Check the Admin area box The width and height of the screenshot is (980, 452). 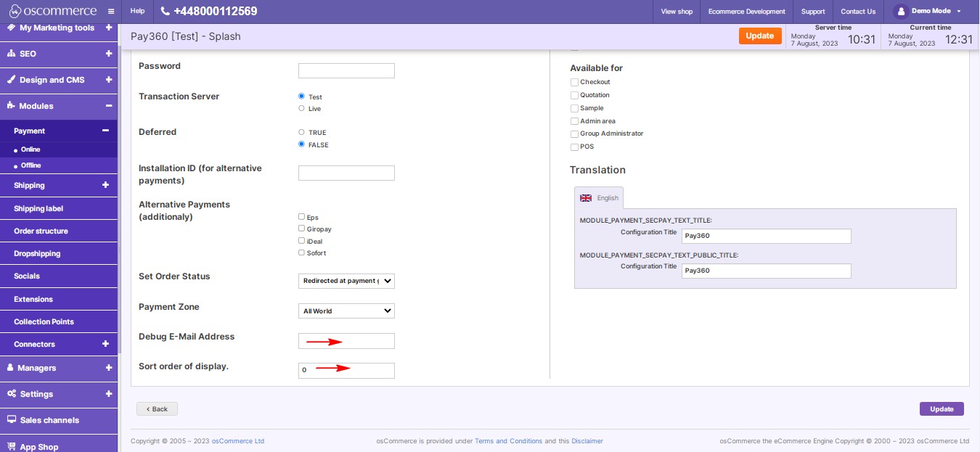click(574, 121)
